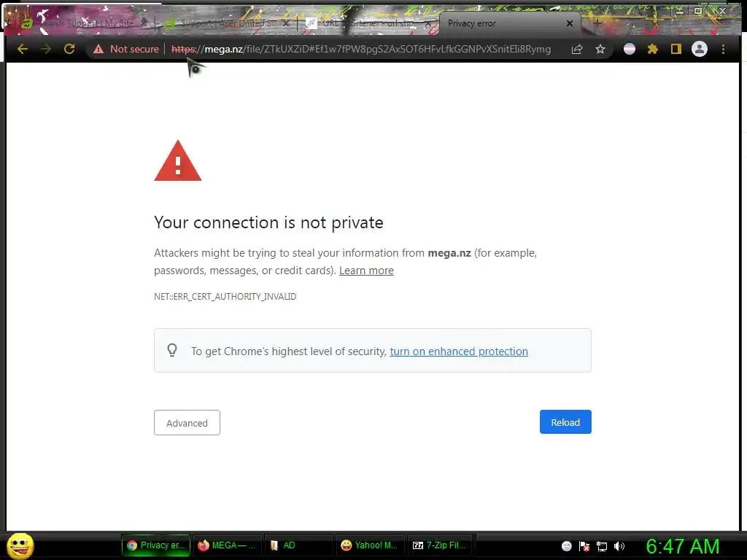
Task: Click the flag with red X tray icon
Action: [584, 546]
